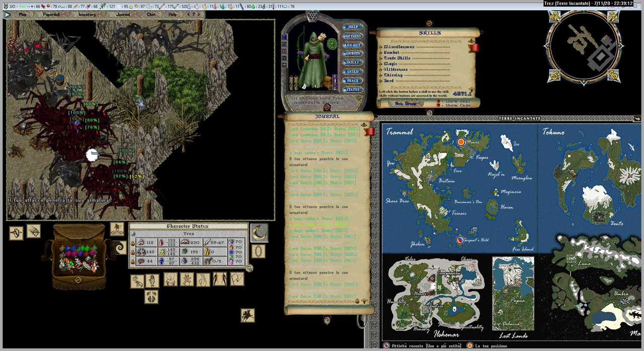Click the STATUS paperdoll button

pos(353,90)
